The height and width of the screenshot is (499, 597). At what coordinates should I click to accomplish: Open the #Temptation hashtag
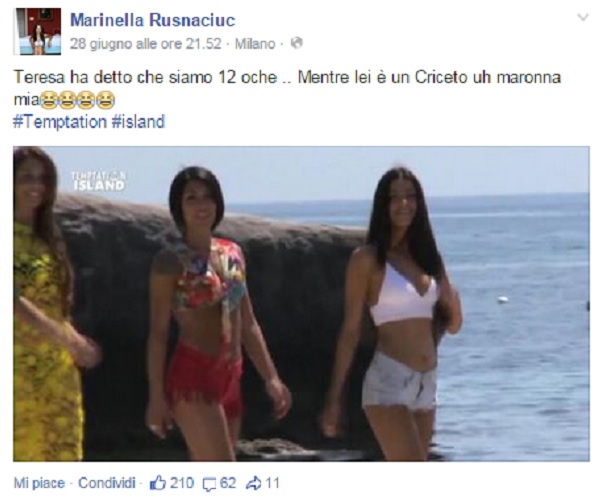pos(60,122)
